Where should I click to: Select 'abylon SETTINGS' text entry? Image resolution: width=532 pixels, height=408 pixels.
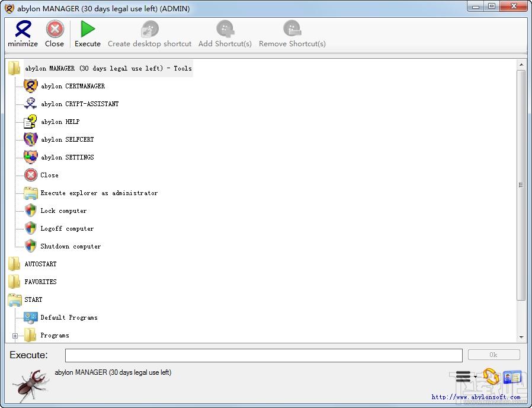tap(67, 157)
